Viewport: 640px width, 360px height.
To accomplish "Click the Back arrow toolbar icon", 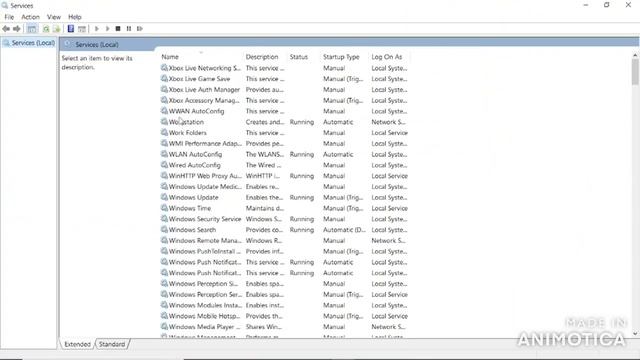I will pyautogui.click(x=6, y=29).
